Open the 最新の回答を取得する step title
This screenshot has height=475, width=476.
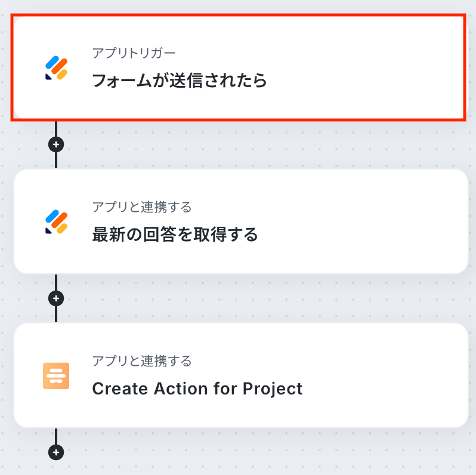point(175,235)
